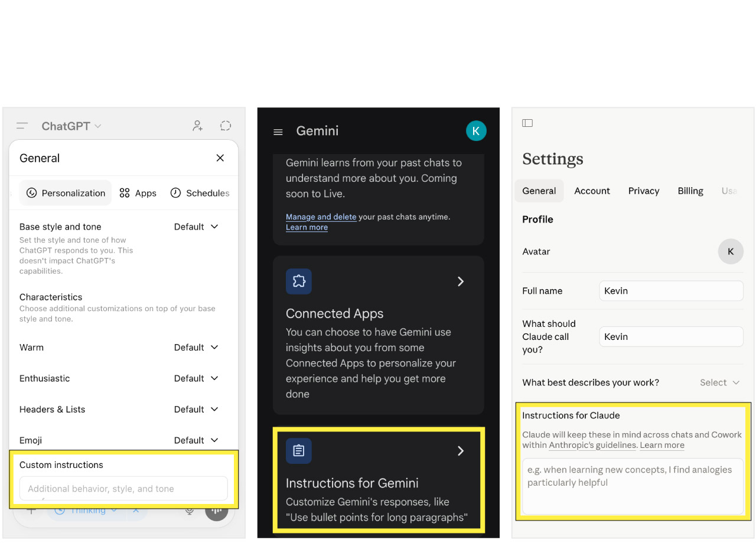Click the K avatar in Claude Profile
This screenshot has width=756, height=550.
[731, 251]
